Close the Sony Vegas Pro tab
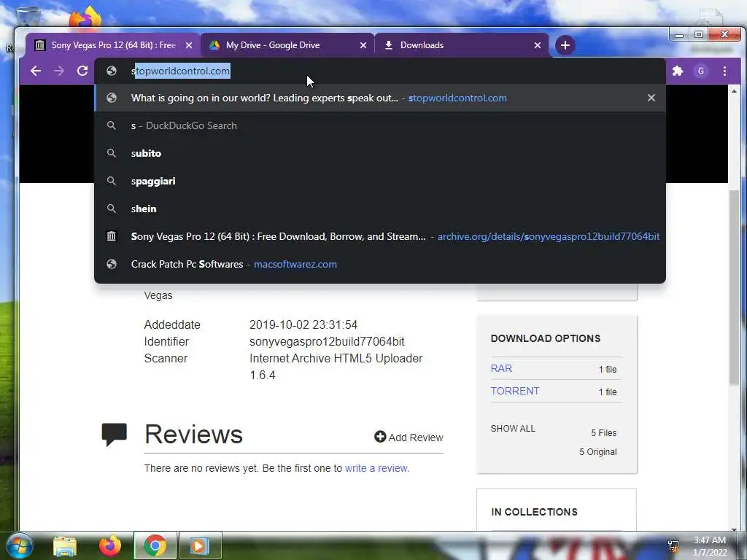 [x=189, y=45]
